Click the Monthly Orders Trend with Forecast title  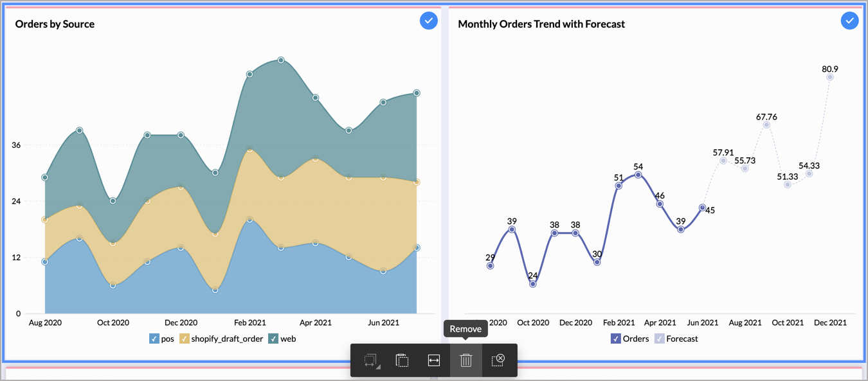(x=541, y=24)
